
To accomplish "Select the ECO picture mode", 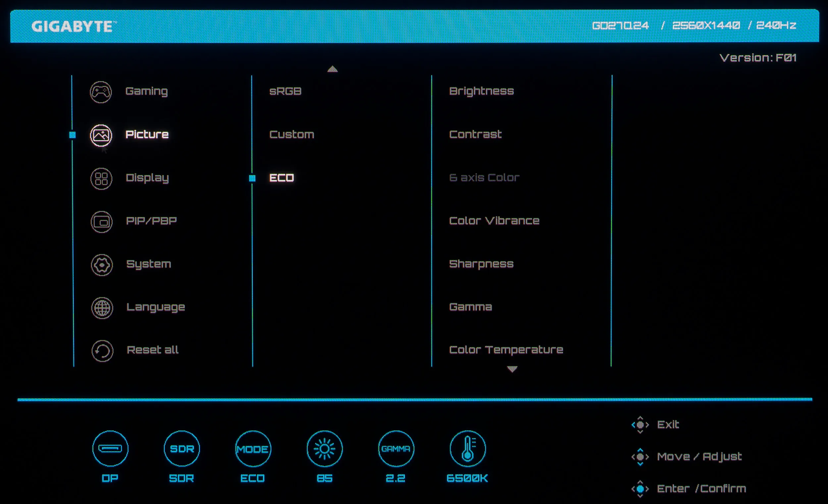I will point(282,178).
